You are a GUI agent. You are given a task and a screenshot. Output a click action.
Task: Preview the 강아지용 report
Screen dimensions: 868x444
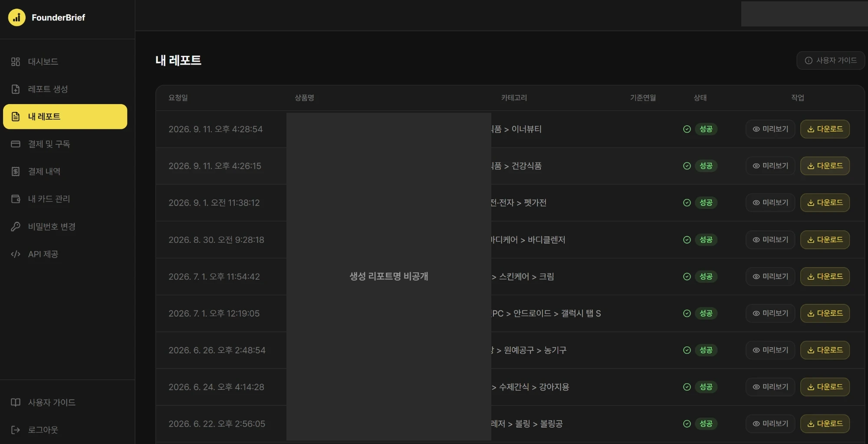tap(770, 387)
